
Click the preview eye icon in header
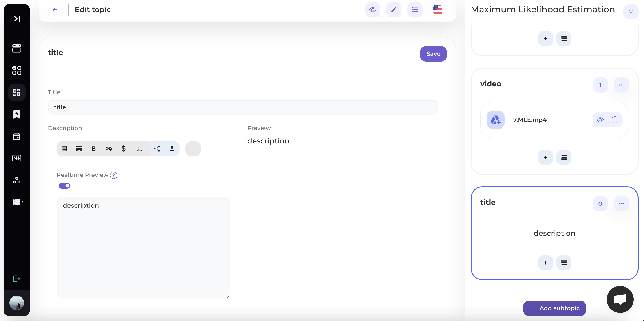373,9
